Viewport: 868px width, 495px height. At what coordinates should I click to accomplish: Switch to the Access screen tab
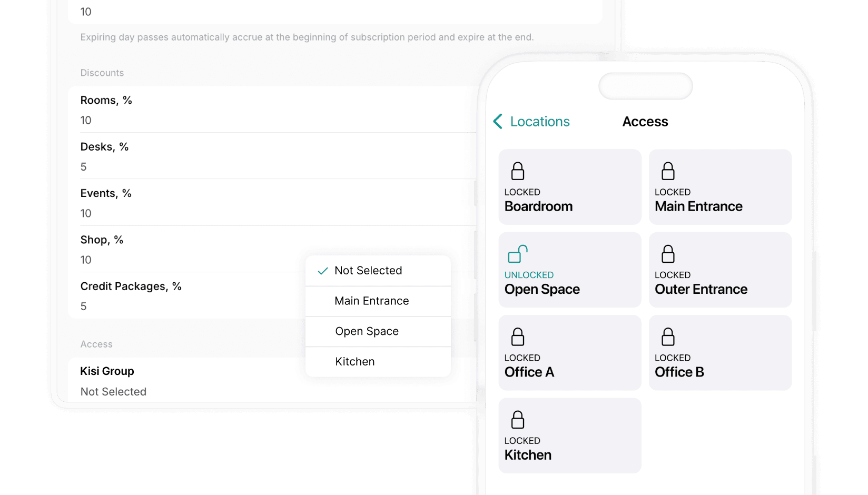click(645, 121)
